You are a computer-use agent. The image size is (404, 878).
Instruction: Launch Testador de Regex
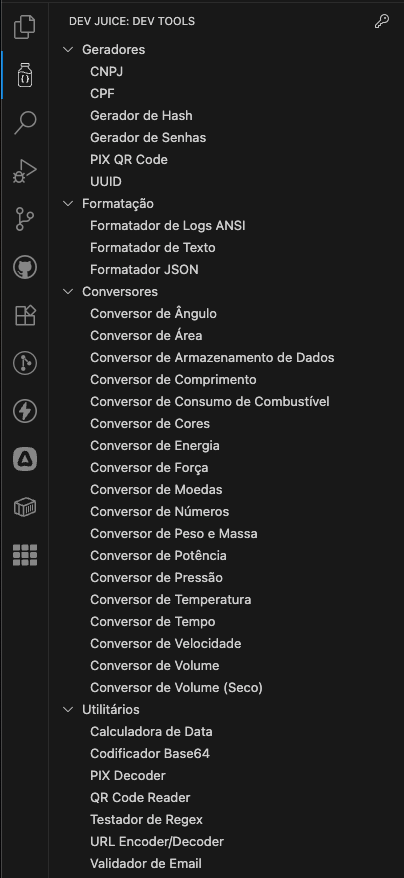(x=146, y=819)
